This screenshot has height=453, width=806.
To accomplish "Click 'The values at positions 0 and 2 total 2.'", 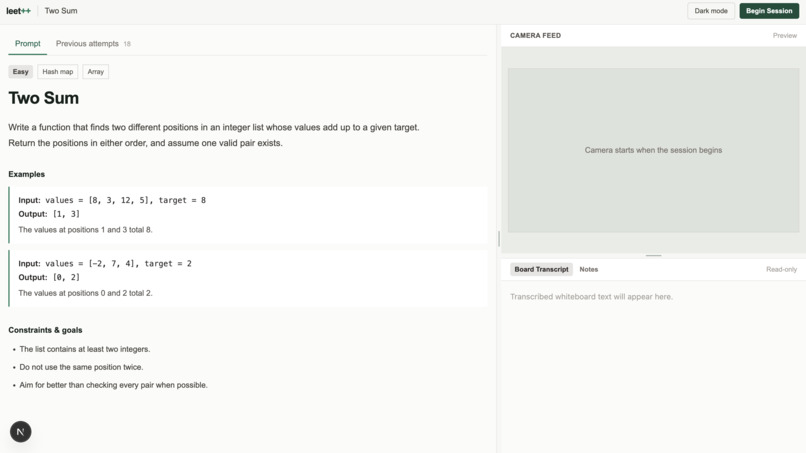I will [x=85, y=293].
